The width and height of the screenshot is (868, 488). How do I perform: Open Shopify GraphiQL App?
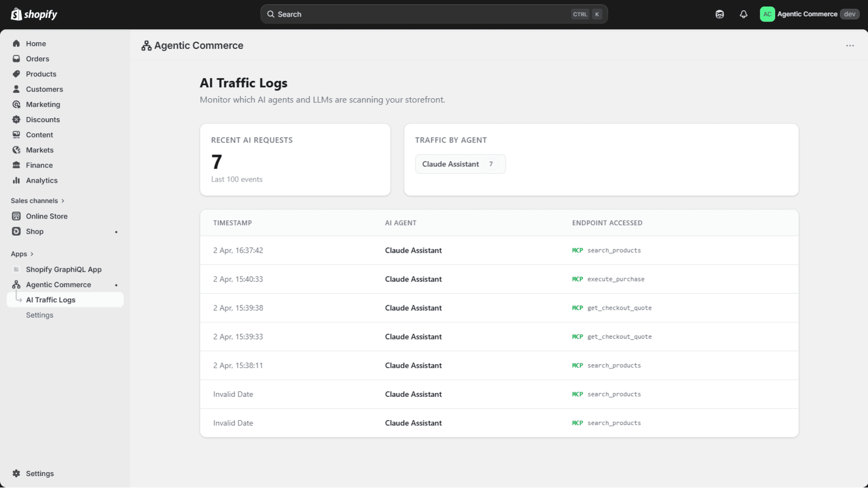point(63,269)
